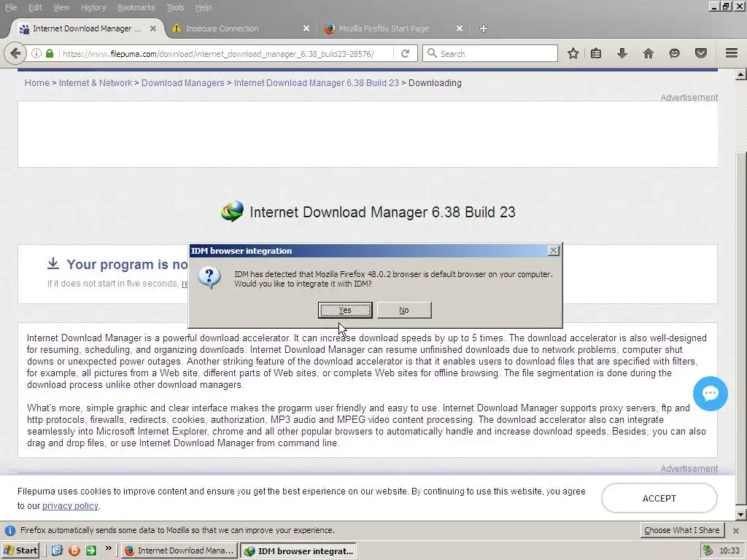Open Internet & Network breadcrumb link
The width and height of the screenshot is (747, 560).
96,83
